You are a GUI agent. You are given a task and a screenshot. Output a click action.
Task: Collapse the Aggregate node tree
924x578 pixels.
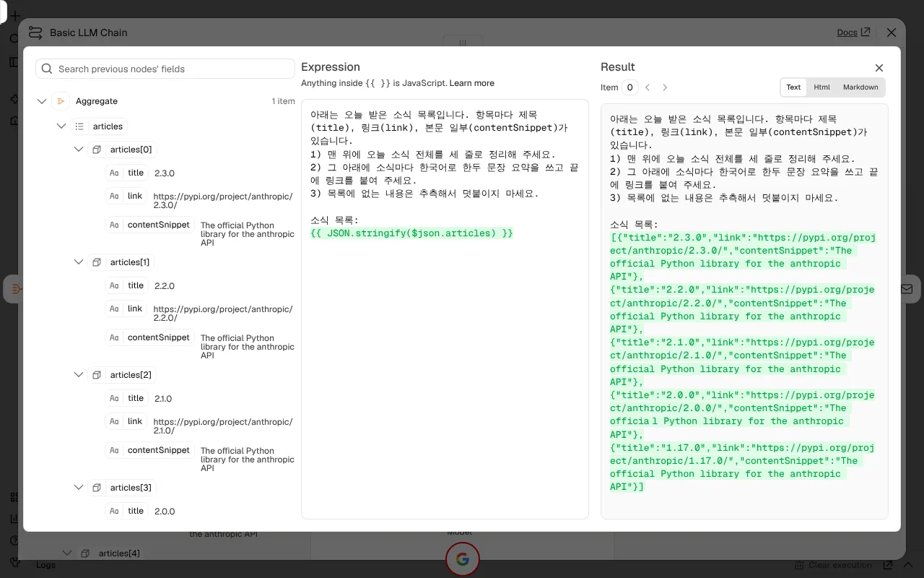pyautogui.click(x=42, y=101)
